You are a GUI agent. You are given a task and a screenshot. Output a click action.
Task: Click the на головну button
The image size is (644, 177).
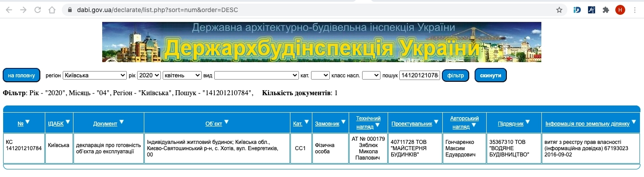tap(22, 75)
